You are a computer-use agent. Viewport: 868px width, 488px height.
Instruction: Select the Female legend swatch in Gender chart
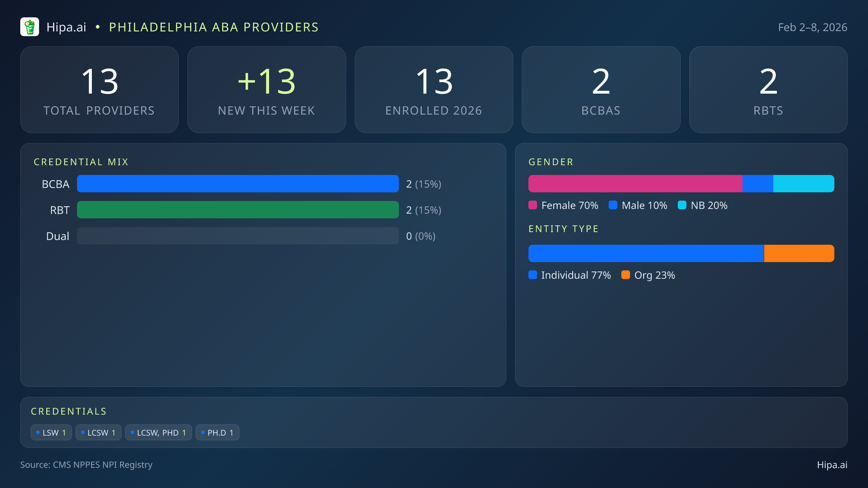coord(533,205)
